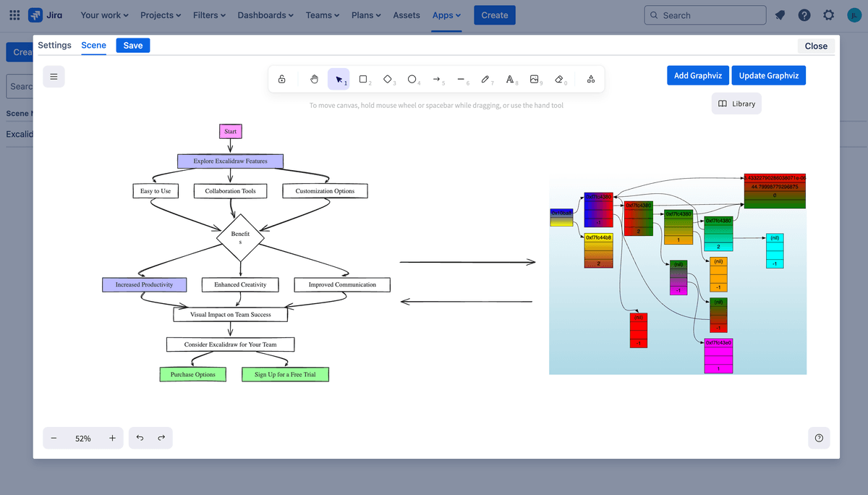Zoom out with the minus button
868x495 pixels.
coord(54,438)
